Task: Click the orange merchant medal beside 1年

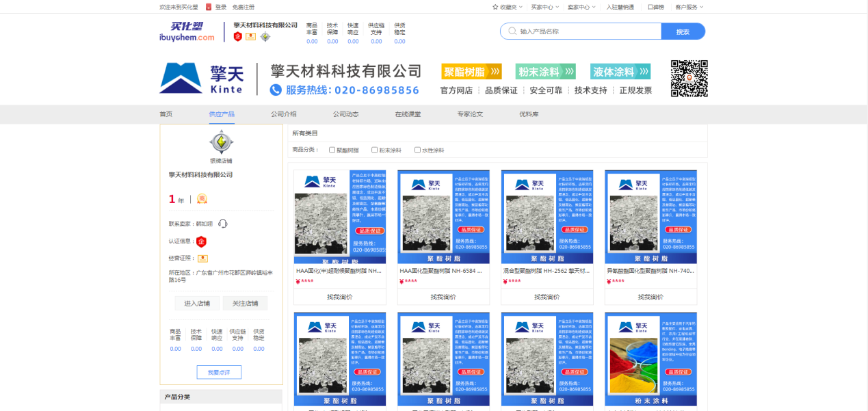Action: tap(202, 199)
